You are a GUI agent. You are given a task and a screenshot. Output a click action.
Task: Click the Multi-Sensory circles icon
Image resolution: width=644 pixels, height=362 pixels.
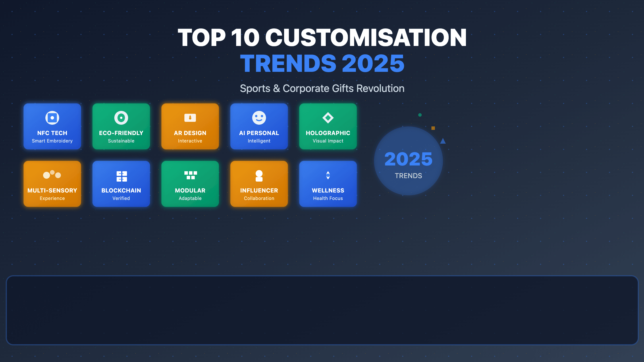pyautogui.click(x=52, y=175)
